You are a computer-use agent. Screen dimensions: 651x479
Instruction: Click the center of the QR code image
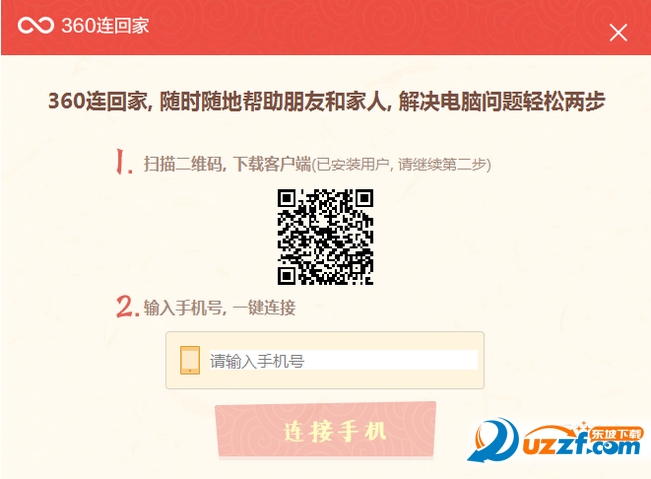coord(326,237)
